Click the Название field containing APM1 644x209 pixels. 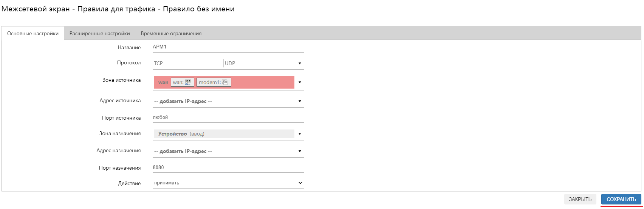pyautogui.click(x=228, y=47)
